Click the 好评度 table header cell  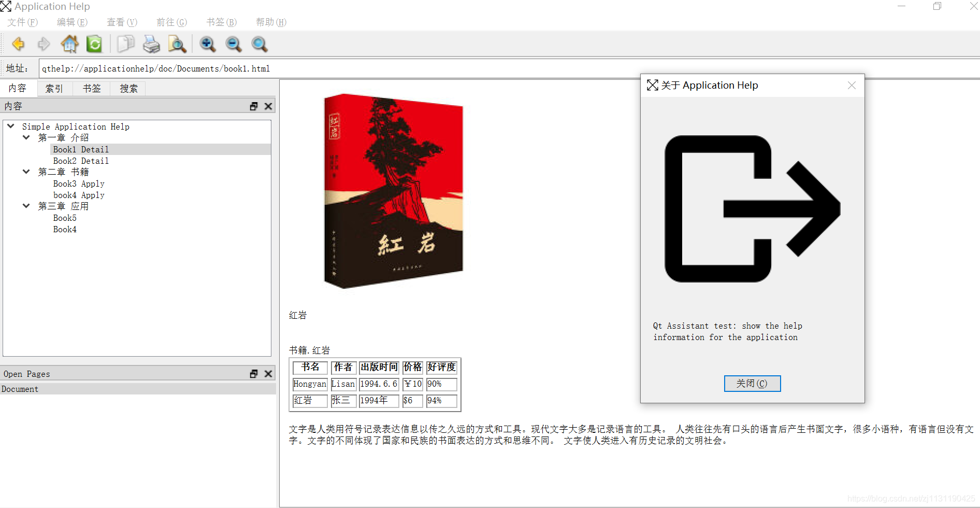442,367
